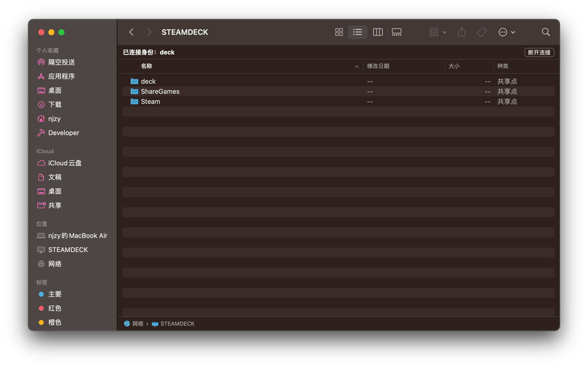Switch to icon grid view

pyautogui.click(x=339, y=32)
